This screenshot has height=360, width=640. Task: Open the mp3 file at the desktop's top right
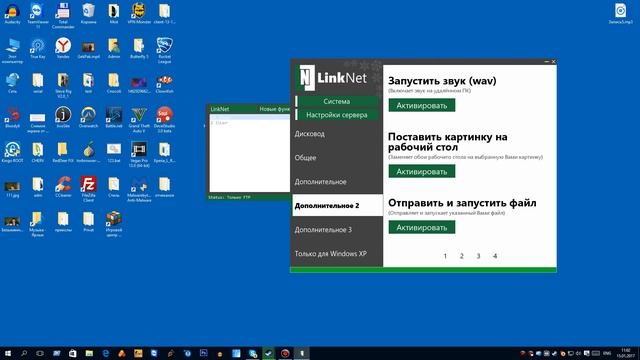(x=620, y=13)
